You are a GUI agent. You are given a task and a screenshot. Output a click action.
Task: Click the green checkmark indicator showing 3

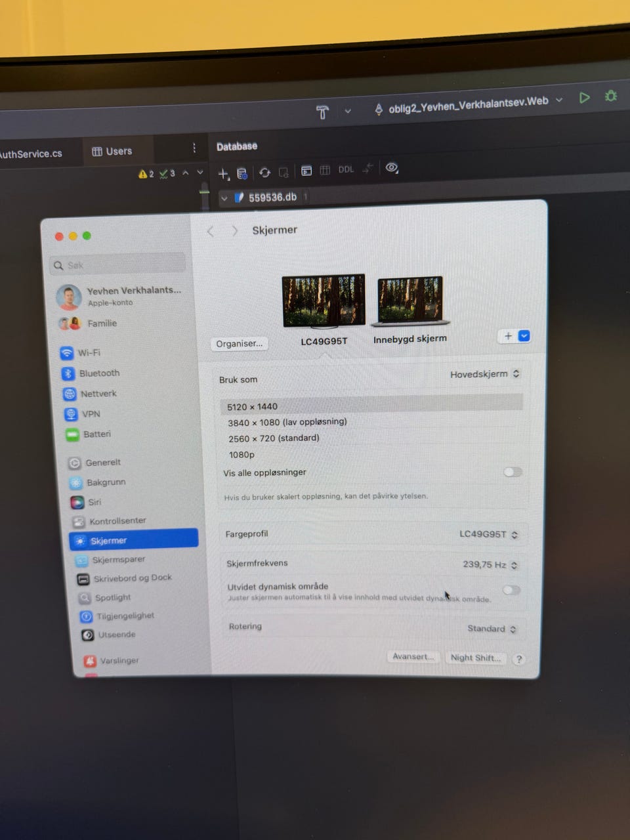[167, 174]
